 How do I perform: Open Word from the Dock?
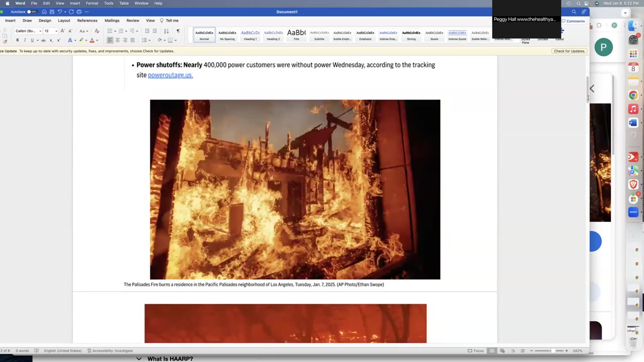[x=633, y=122]
